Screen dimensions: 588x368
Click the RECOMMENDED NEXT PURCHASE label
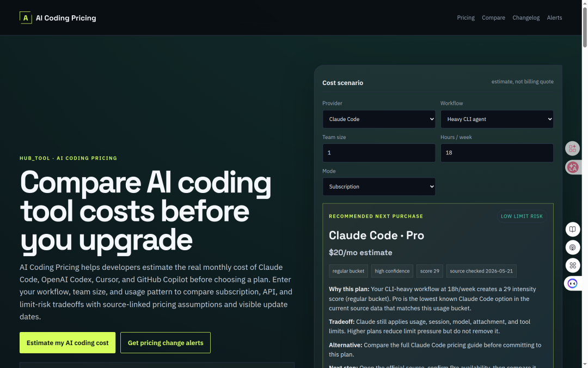[376, 216]
